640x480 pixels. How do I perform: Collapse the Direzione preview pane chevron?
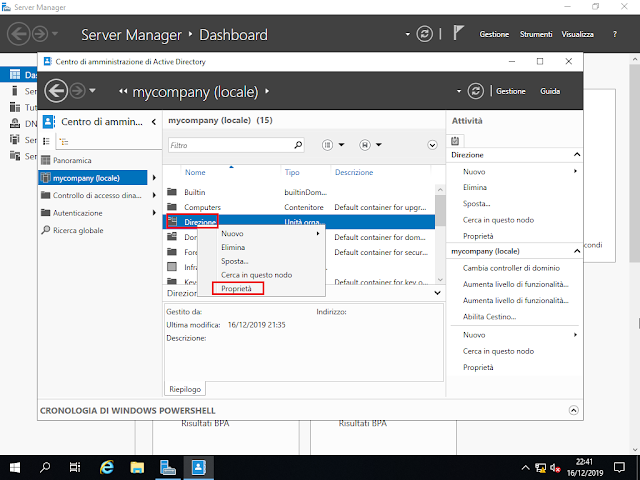pyautogui.click(x=437, y=293)
